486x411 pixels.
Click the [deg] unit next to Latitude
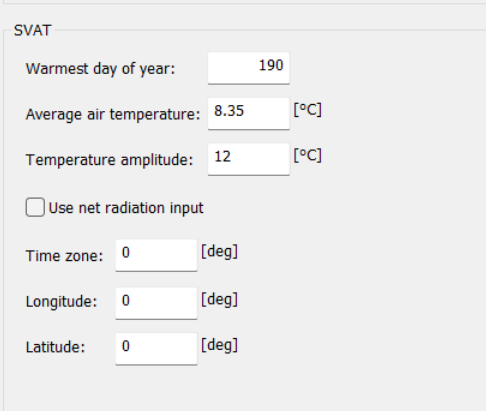(220, 345)
